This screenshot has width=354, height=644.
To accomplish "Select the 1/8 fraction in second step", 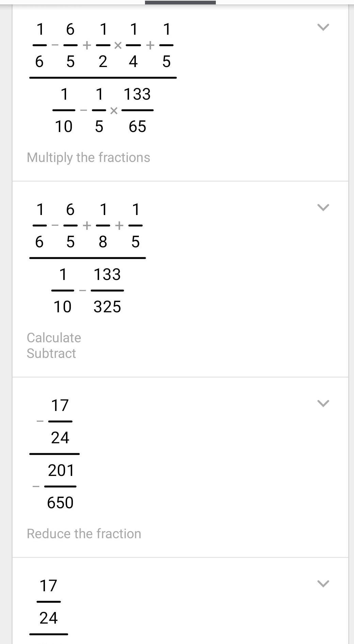I will [x=103, y=225].
